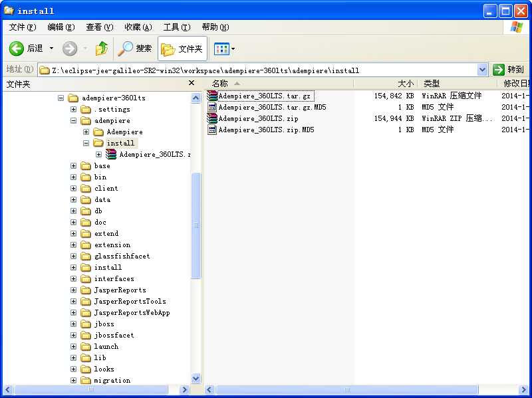Viewport: 532px width, 398px height.
Task: Open the 查看(V) menu
Action: pyautogui.click(x=99, y=27)
